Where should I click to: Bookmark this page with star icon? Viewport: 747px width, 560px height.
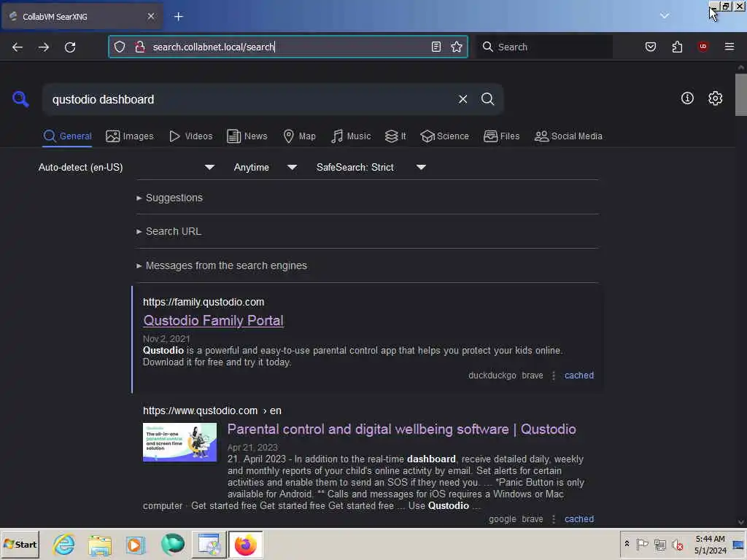(457, 47)
